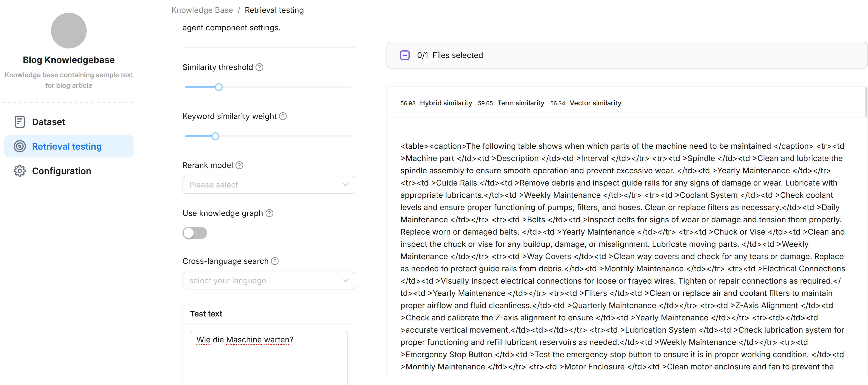Viewport: 868px width, 385px height.
Task: Open the Rerank model dropdown
Action: pyautogui.click(x=269, y=185)
